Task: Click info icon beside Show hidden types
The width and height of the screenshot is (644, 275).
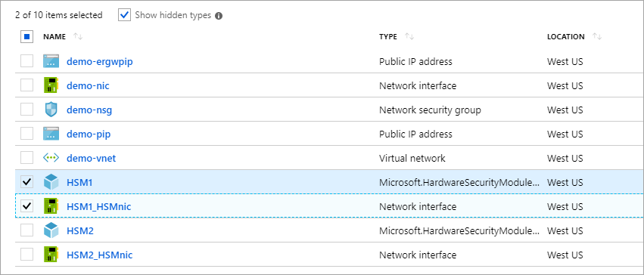Action: click(x=219, y=16)
